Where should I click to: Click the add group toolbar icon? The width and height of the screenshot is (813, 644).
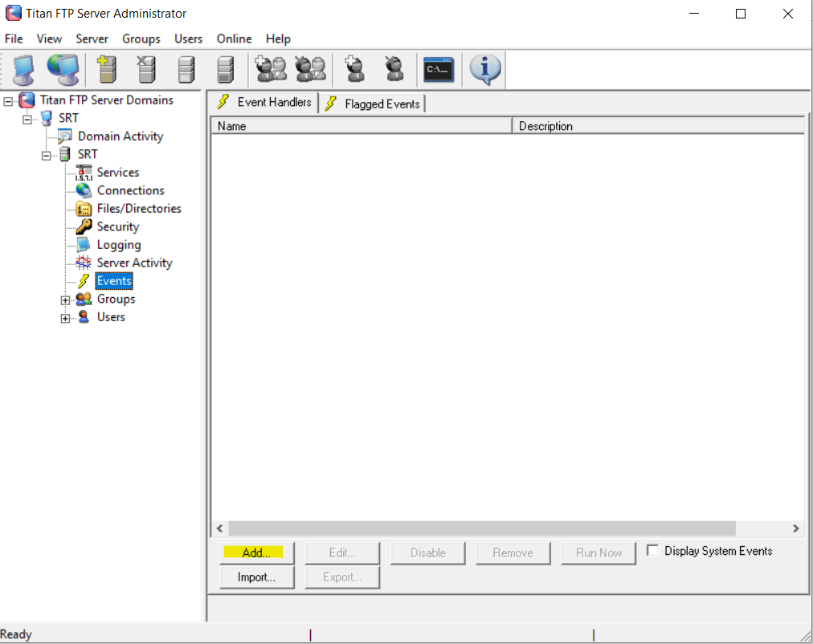click(x=271, y=70)
